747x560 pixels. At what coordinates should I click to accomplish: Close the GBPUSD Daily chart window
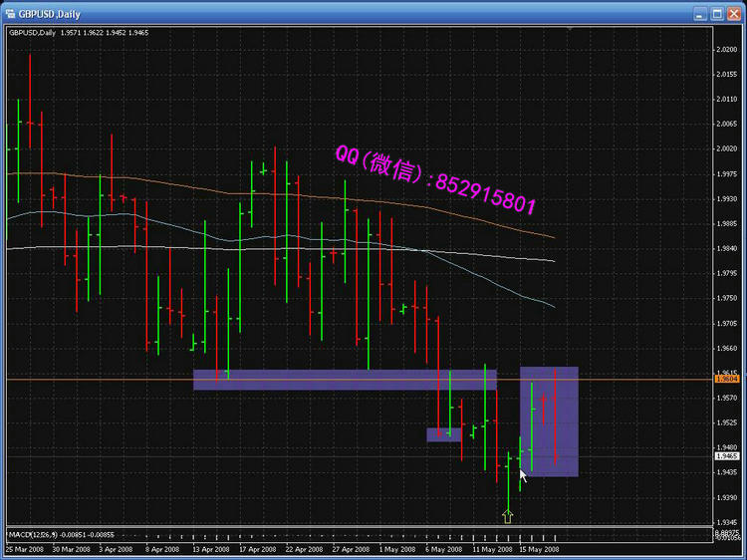(x=732, y=12)
